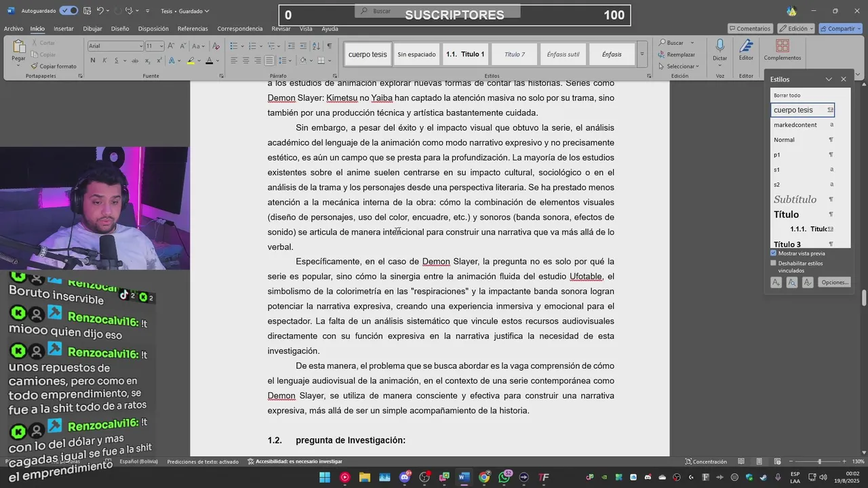Open File Explorer from the taskbar
The image size is (868, 488).
[x=365, y=477]
